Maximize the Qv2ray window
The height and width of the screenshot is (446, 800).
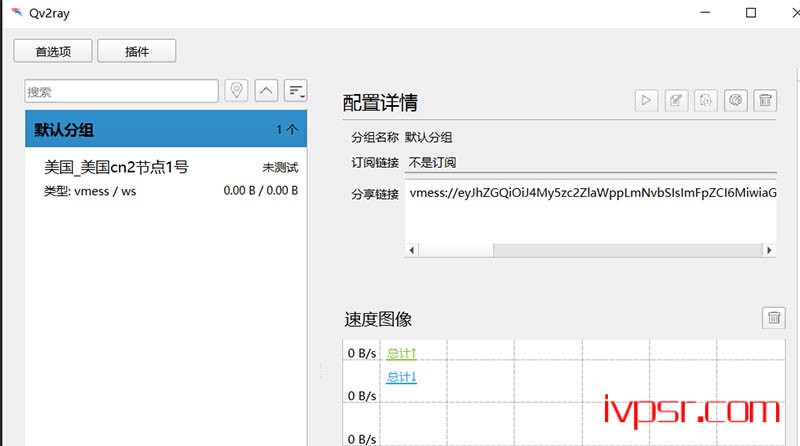[751, 12]
